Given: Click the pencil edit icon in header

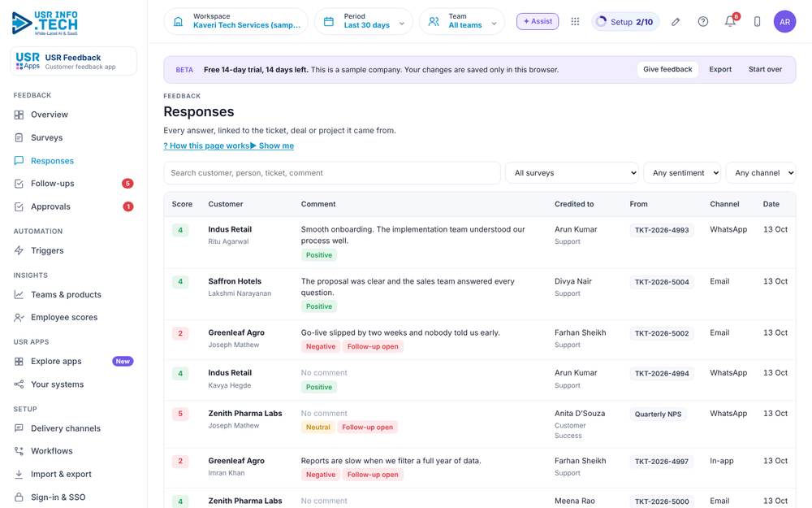Looking at the screenshot, I should [676, 22].
